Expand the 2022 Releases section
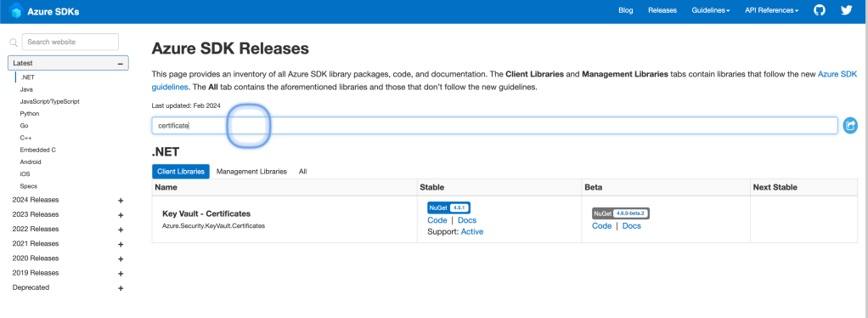This screenshot has width=868, height=318. pos(121,230)
